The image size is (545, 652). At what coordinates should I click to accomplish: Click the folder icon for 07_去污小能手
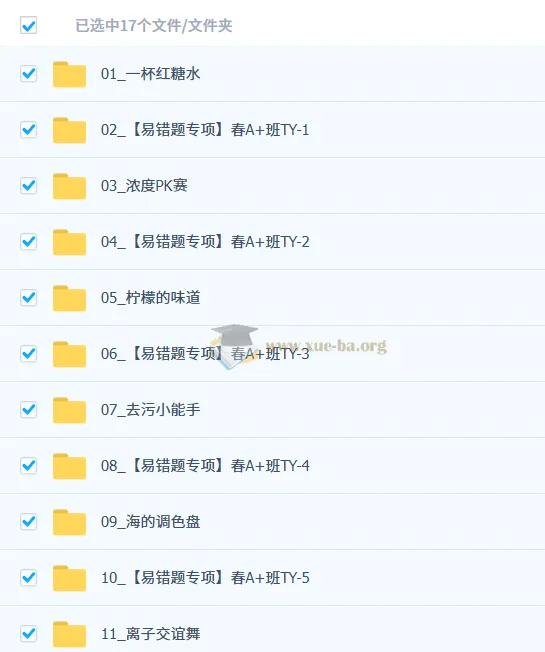(69, 410)
